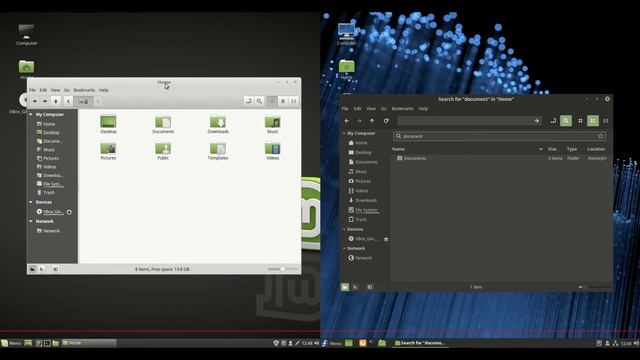Reload the dark search window
Image resolution: width=640 pixels, height=360 pixels.
click(x=386, y=121)
